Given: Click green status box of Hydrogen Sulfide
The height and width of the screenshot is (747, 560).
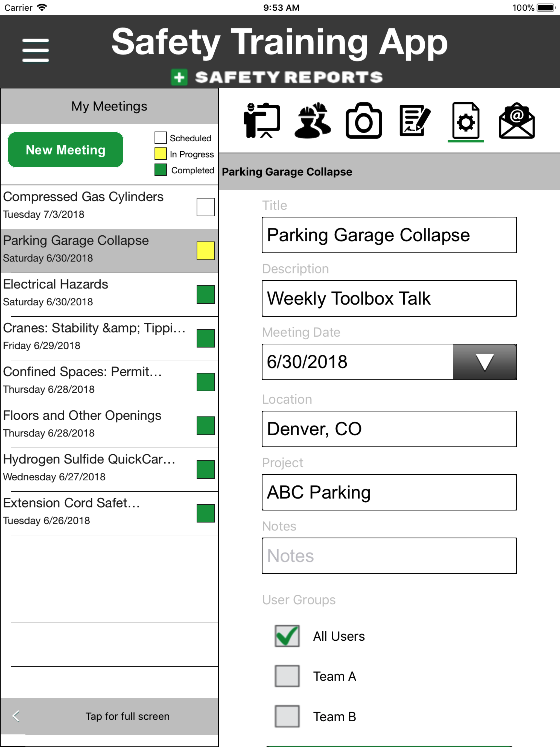Looking at the screenshot, I should tap(206, 469).
